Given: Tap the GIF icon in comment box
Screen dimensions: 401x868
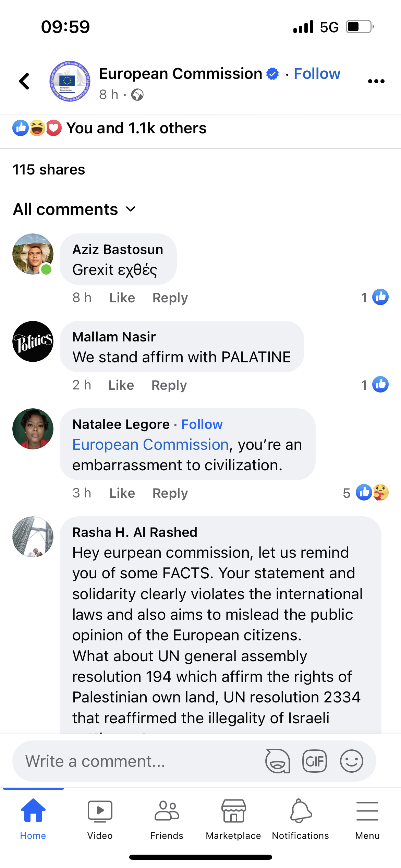Looking at the screenshot, I should point(314,761).
